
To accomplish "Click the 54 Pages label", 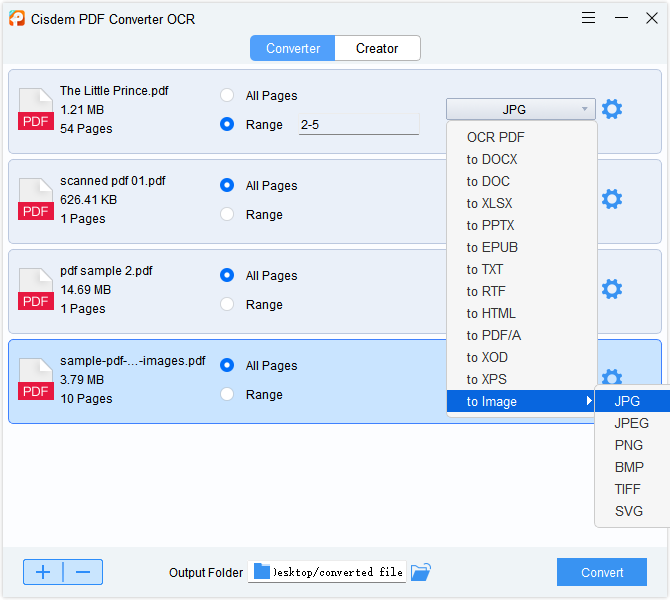I will tap(86, 129).
